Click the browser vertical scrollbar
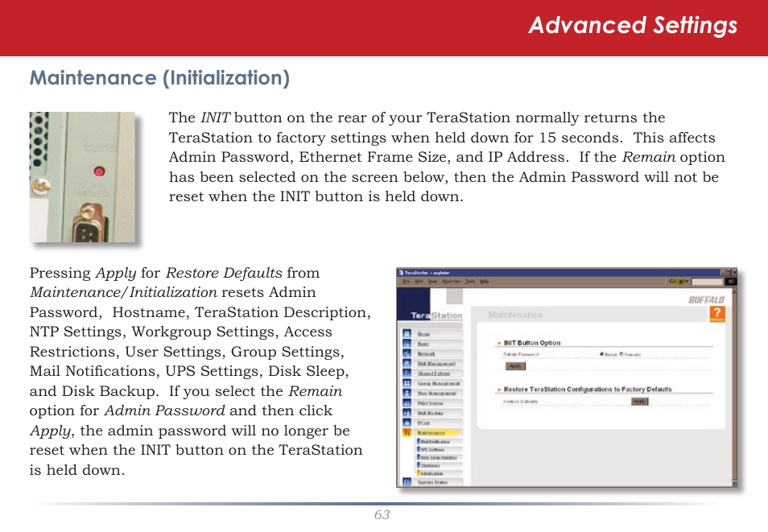The image size is (768, 532). [734, 387]
